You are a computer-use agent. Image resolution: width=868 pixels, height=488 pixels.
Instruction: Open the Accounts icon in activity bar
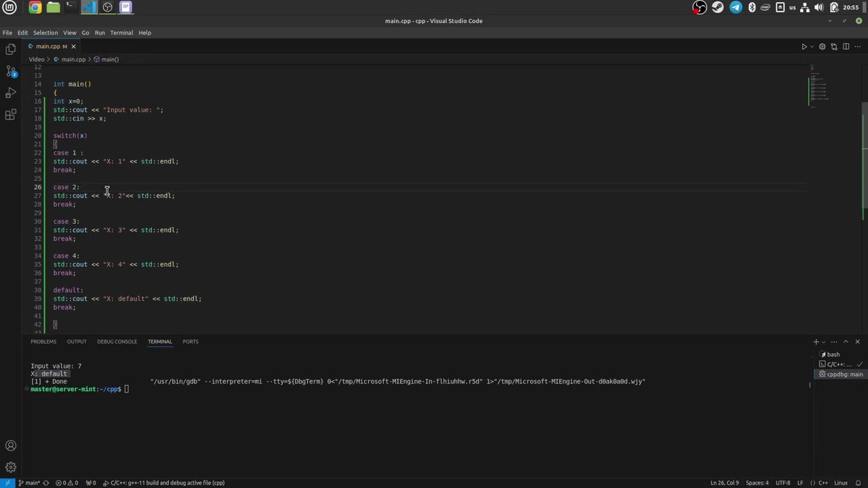[10, 446]
